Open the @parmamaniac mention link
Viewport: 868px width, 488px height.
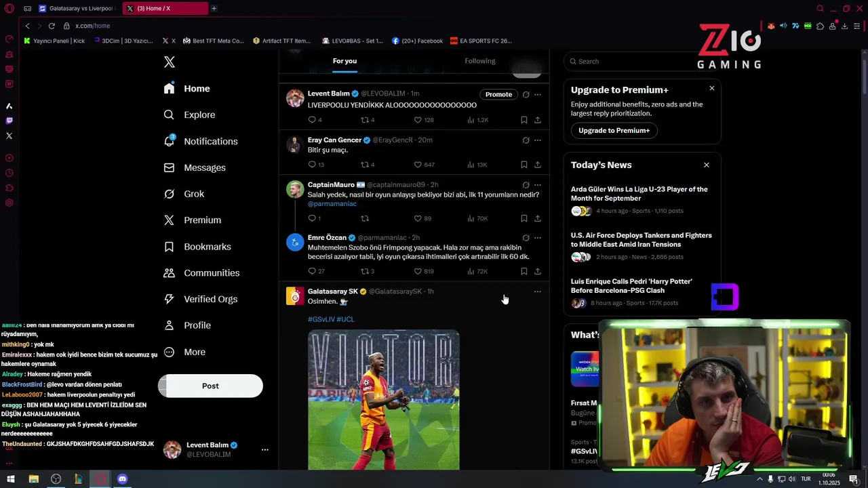point(332,204)
